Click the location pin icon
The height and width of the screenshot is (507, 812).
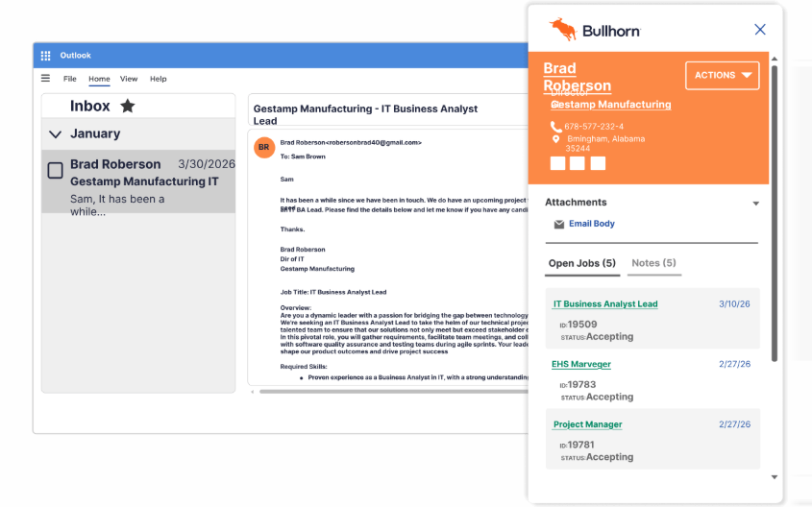coord(555,139)
